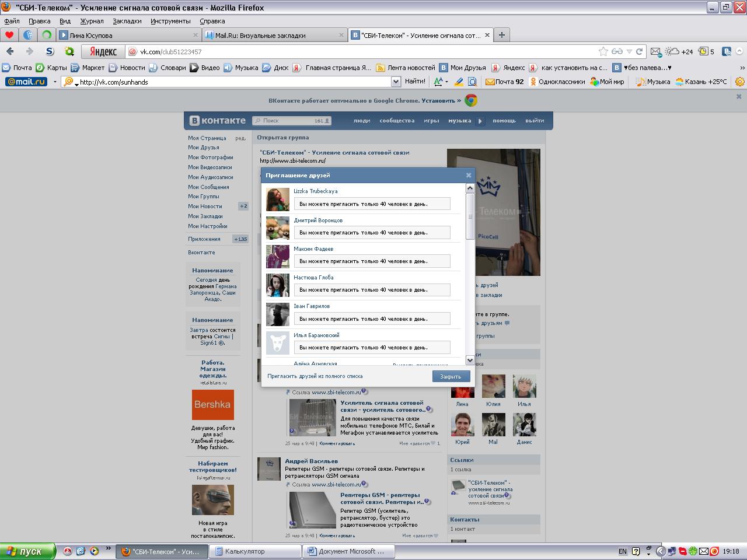Open Дмитрий Воронцов profile link
The height and width of the screenshot is (560, 747).
318,220
